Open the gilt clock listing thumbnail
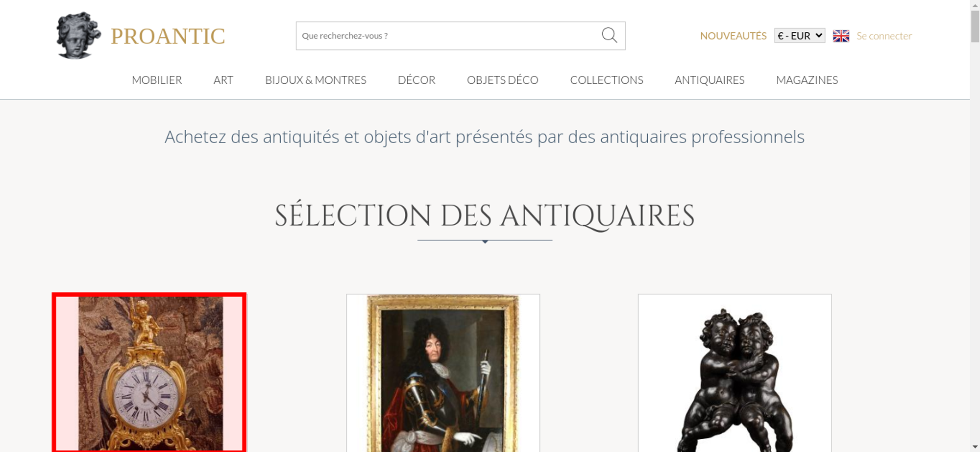Screen dimensions: 980x452 click(x=149, y=373)
